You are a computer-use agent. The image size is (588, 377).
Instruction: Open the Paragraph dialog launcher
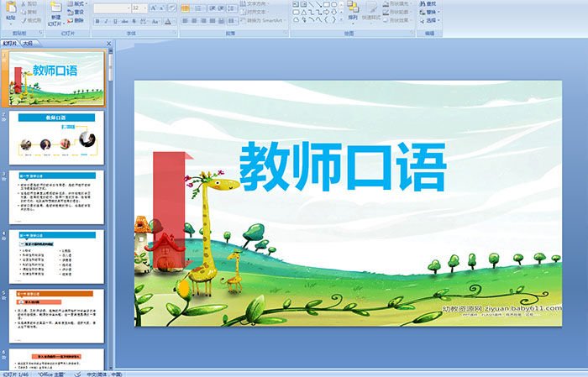click(x=286, y=33)
